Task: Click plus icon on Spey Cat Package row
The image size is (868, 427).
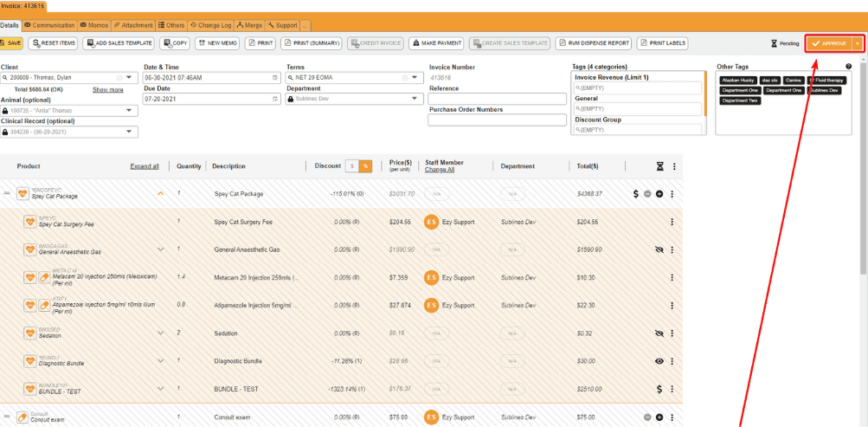Action: coord(659,194)
